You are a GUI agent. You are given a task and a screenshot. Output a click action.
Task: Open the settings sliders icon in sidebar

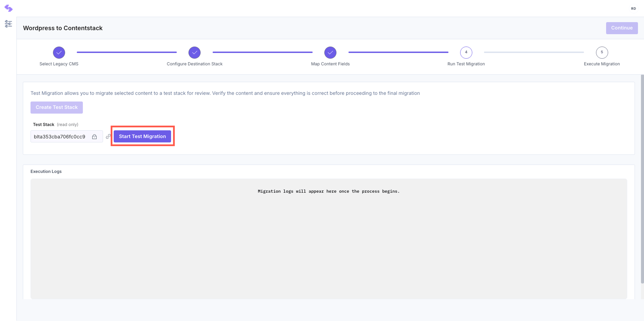pos(8,24)
